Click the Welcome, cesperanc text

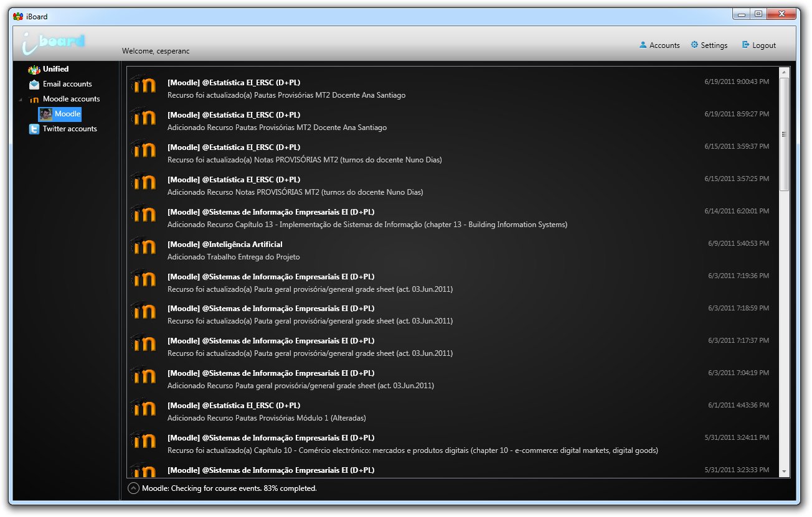[x=156, y=51]
